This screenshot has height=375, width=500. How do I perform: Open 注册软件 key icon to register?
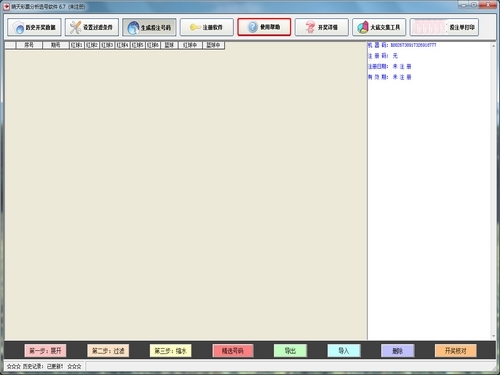207,27
